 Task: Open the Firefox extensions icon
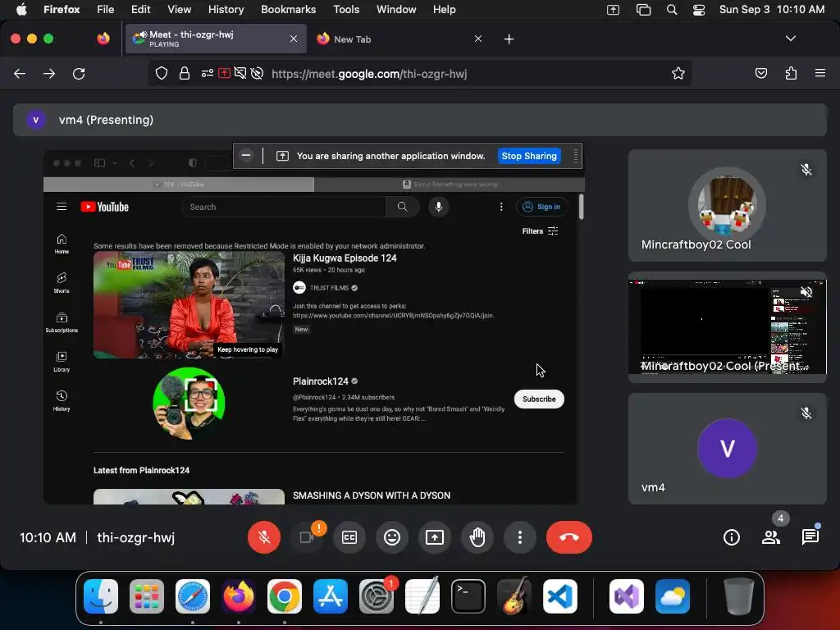791,73
